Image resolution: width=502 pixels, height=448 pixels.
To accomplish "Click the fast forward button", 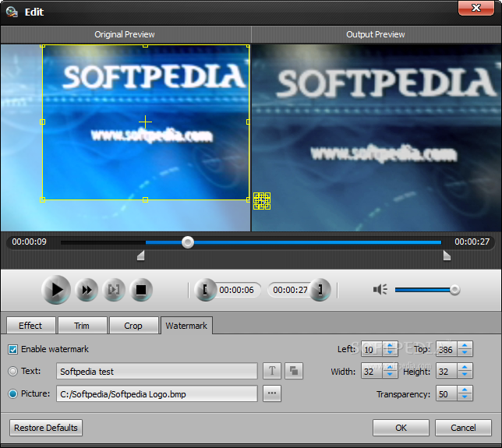I will [x=87, y=290].
